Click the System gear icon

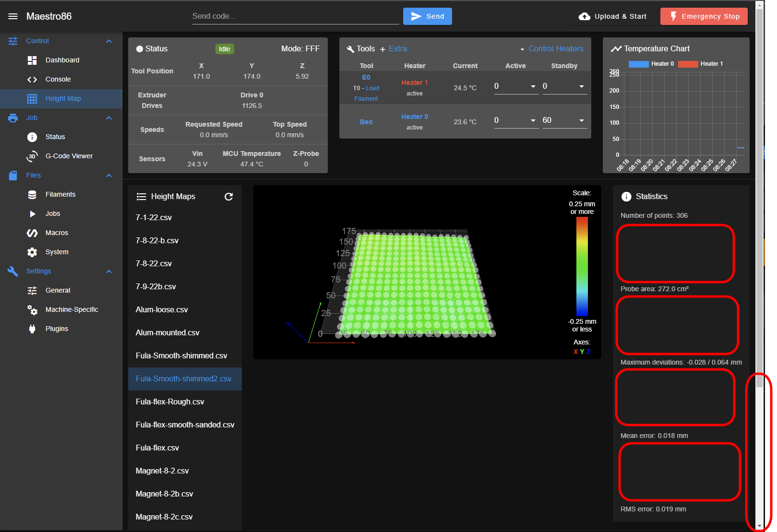[x=32, y=252]
